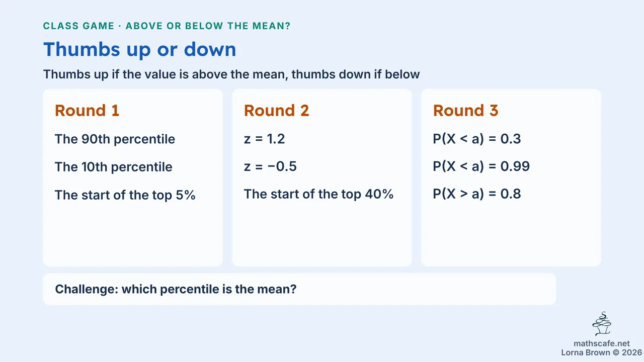The width and height of the screenshot is (644, 362).
Task: Open the mathscafe.net link
Action: 602,343
